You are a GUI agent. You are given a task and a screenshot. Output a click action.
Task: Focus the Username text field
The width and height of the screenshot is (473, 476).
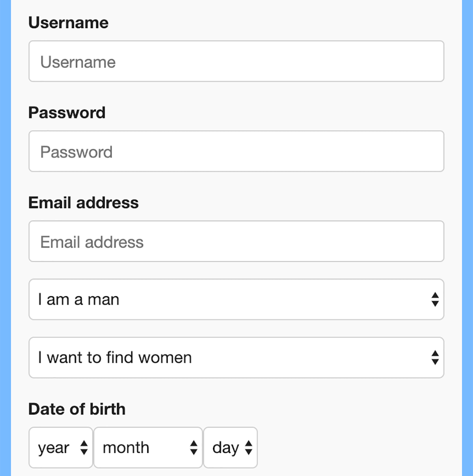point(236,62)
